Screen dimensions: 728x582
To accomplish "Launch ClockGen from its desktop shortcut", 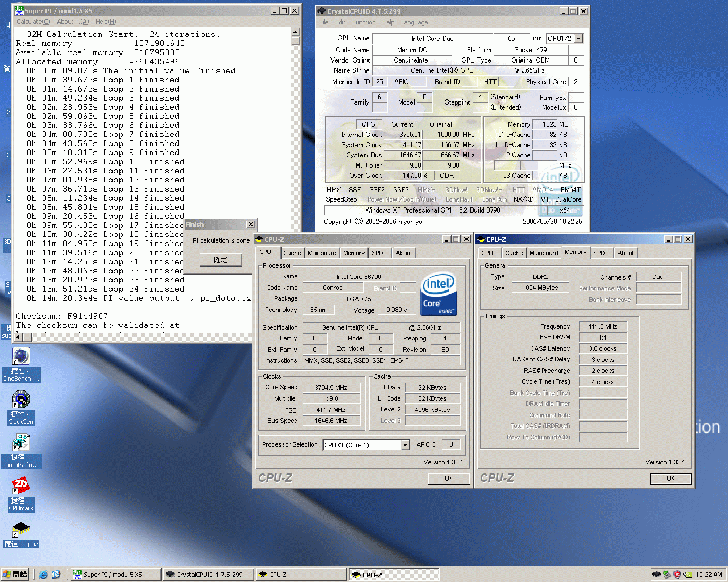I will [x=20, y=400].
